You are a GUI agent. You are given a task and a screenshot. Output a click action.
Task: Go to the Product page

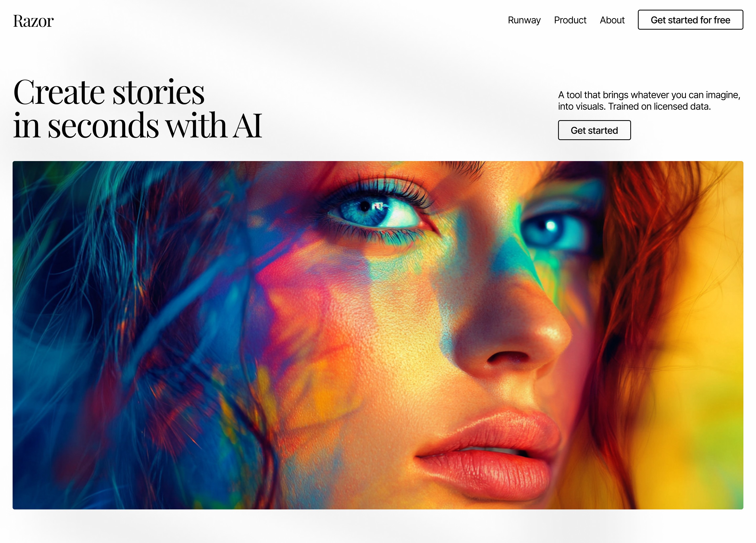[570, 20]
